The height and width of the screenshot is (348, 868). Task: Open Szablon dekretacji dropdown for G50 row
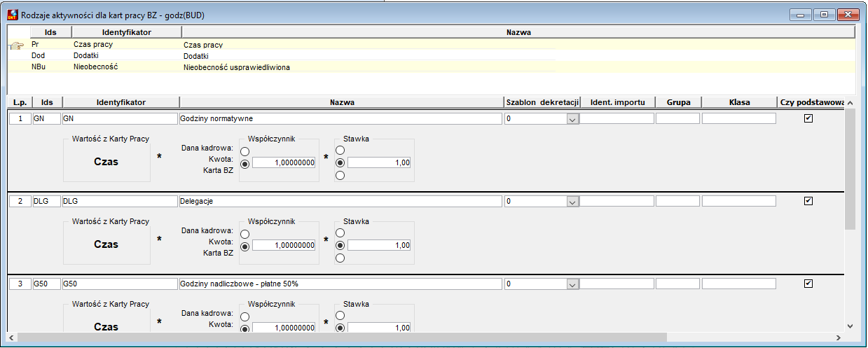coord(572,284)
